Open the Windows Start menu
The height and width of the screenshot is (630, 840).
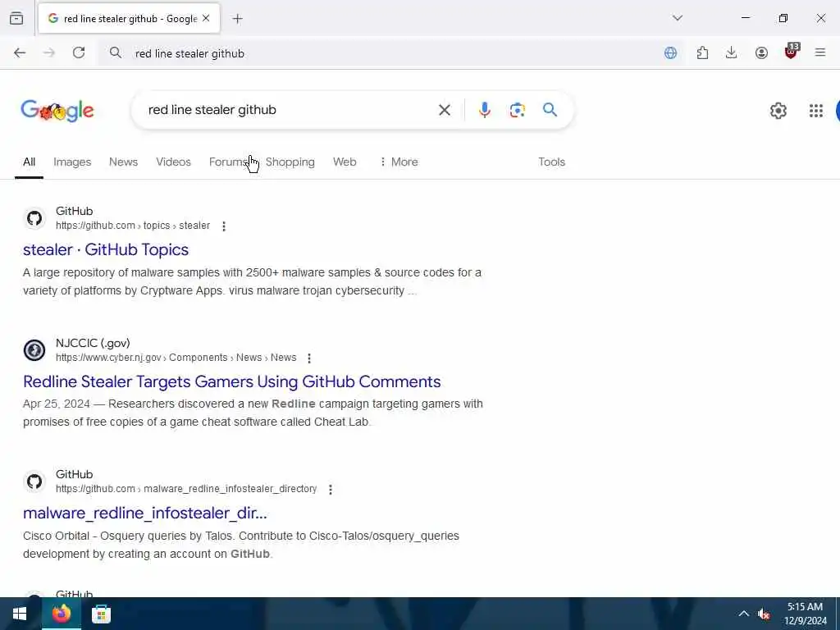20,614
